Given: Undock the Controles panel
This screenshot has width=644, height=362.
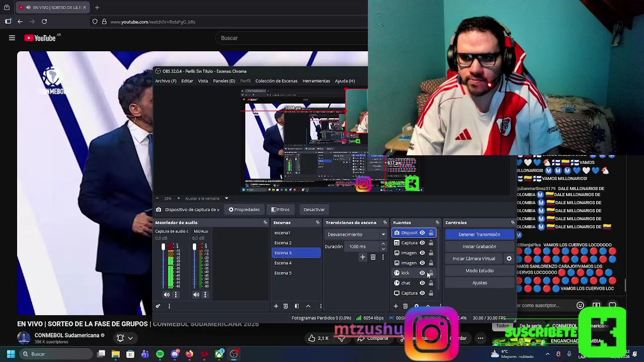Looking at the screenshot, I should pyautogui.click(x=513, y=223).
